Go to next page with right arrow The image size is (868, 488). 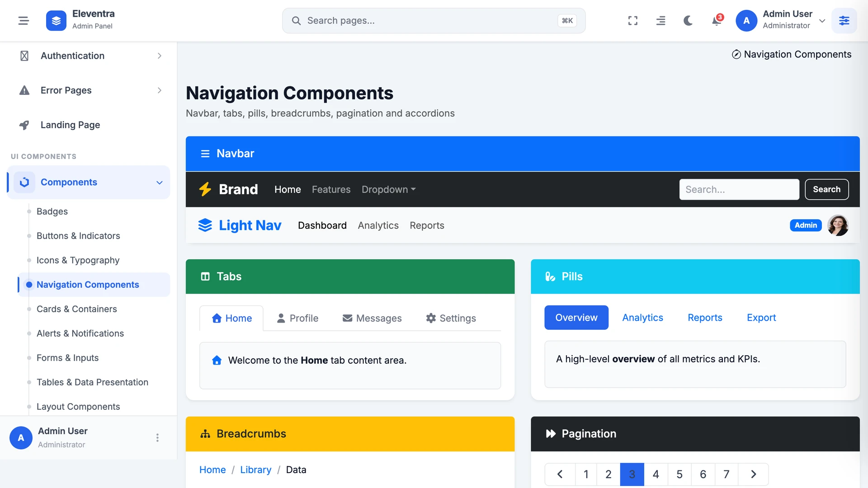point(753,474)
